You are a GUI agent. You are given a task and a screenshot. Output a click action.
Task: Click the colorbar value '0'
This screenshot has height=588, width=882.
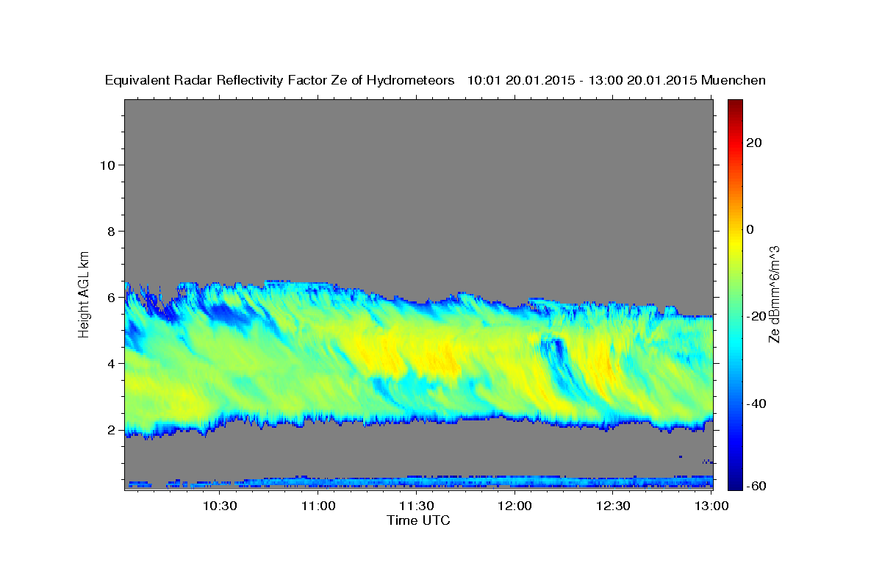(750, 229)
